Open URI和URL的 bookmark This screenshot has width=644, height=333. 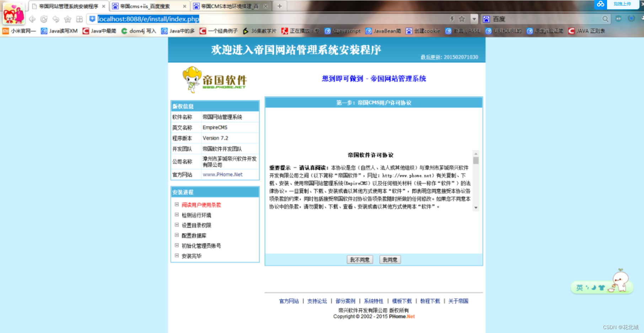click(x=504, y=31)
